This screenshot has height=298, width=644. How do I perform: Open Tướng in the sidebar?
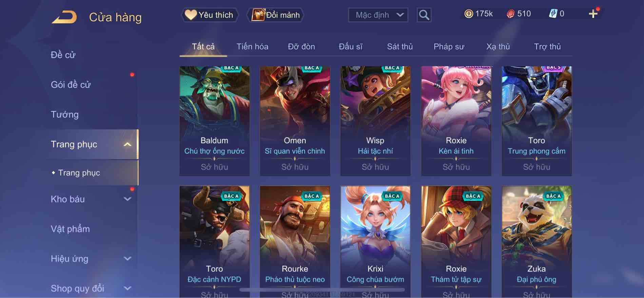(x=65, y=114)
